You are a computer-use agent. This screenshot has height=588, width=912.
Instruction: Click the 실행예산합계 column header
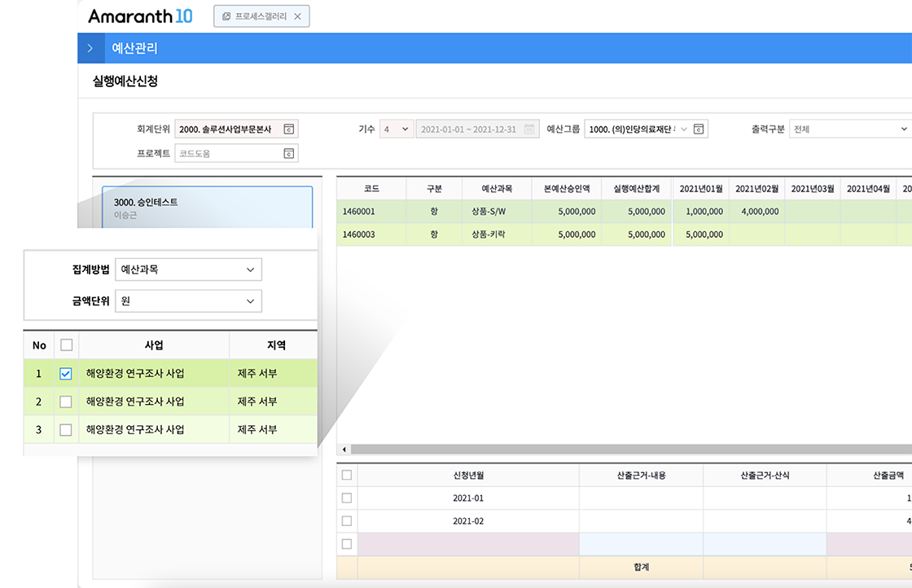[636, 188]
